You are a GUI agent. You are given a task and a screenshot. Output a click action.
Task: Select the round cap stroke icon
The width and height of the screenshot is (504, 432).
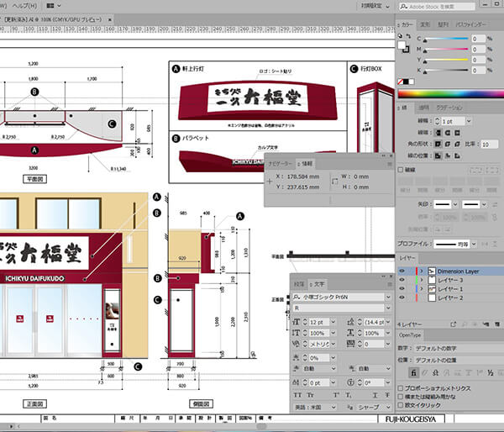(x=448, y=133)
